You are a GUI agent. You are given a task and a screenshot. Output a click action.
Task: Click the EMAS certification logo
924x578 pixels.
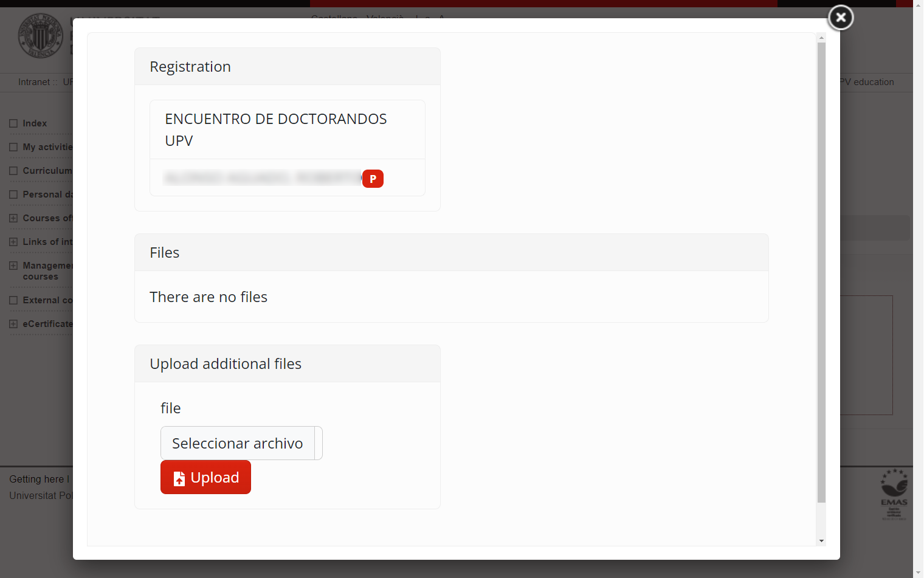[894, 494]
